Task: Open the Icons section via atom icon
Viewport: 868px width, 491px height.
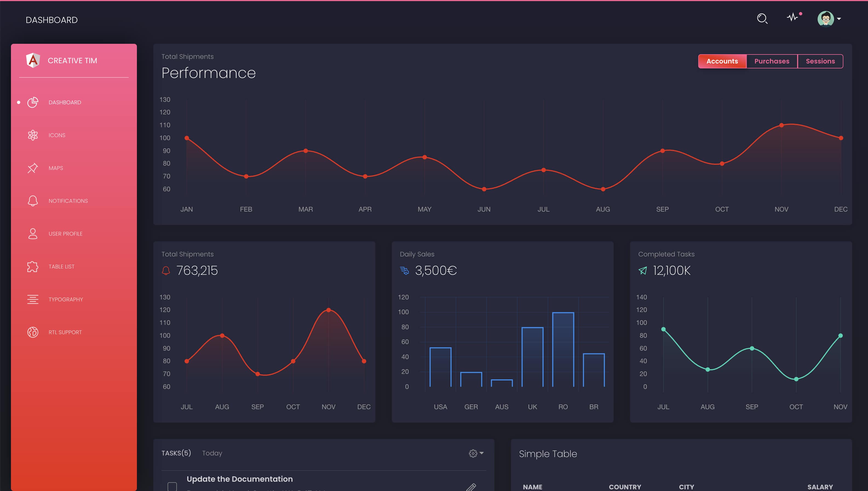Action: [33, 135]
